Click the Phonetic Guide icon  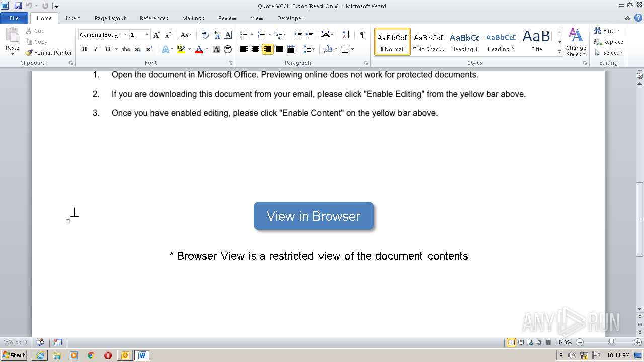tap(216, 35)
